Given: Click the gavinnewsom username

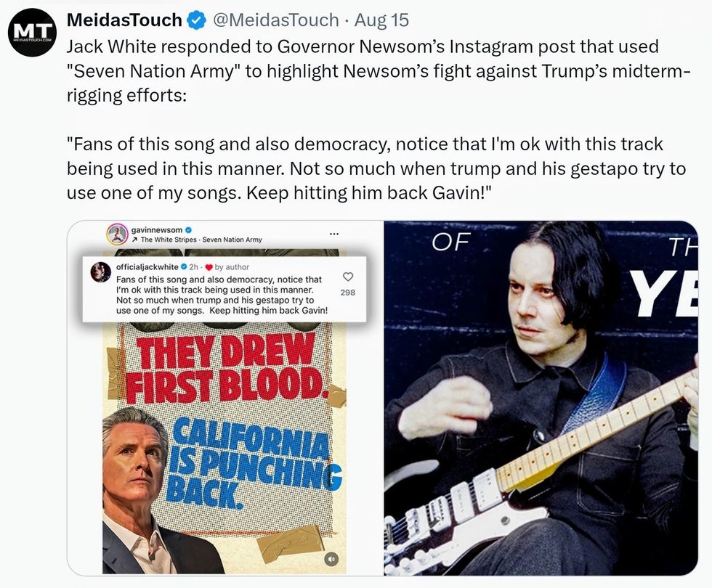Looking at the screenshot, I should coord(157,229).
